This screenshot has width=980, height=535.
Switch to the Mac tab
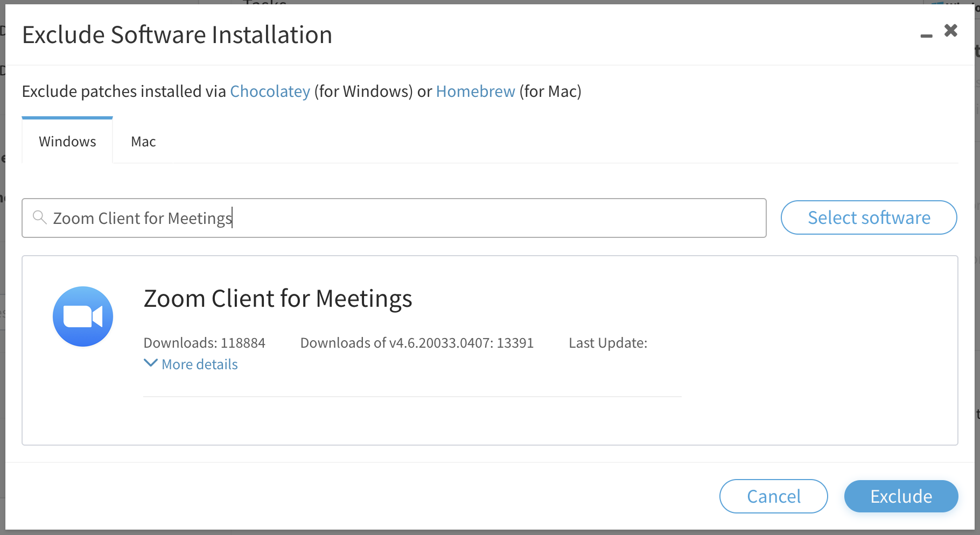pyautogui.click(x=143, y=142)
